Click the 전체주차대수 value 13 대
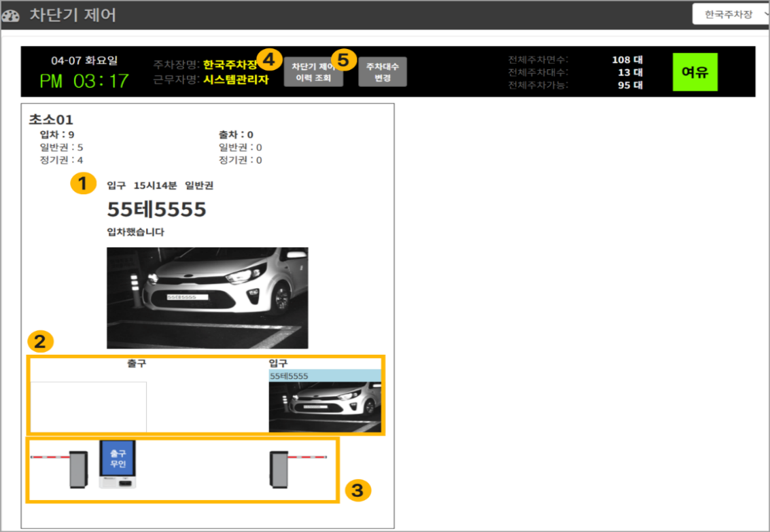 tap(630, 73)
